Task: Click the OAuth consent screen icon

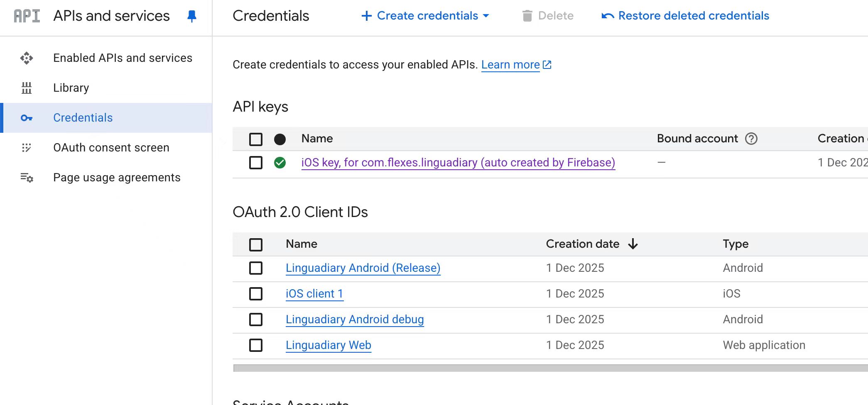Action: coord(27,148)
